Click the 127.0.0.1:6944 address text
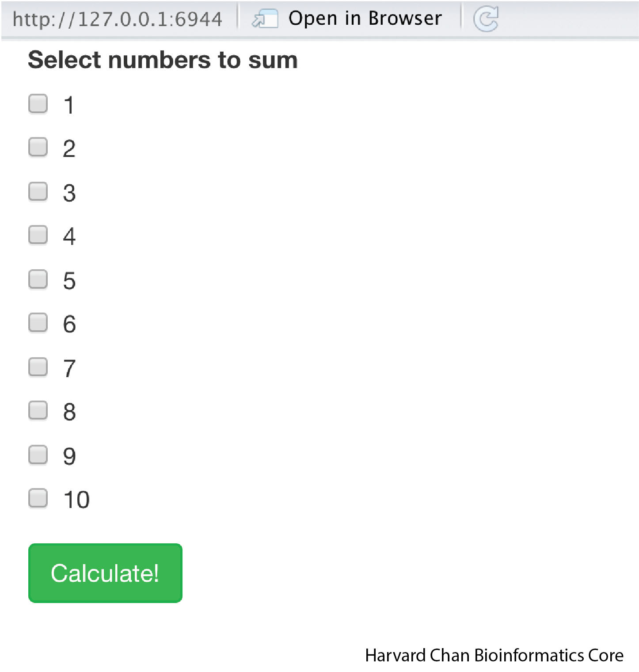Screen dimensions: 639x672 [117, 19]
